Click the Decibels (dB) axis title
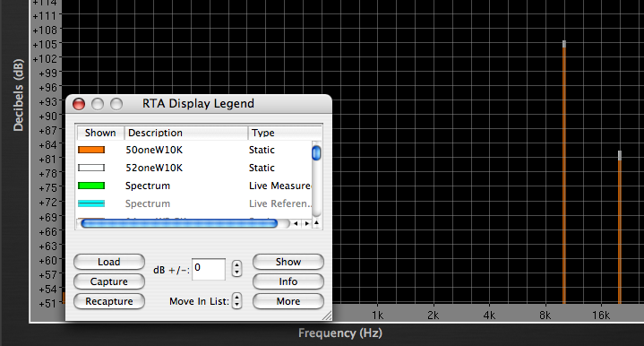The height and width of the screenshot is (346, 644). (18, 95)
